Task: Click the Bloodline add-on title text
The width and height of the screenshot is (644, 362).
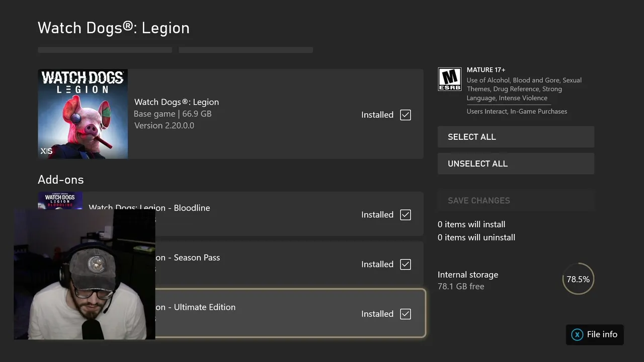Action: pyautogui.click(x=149, y=208)
